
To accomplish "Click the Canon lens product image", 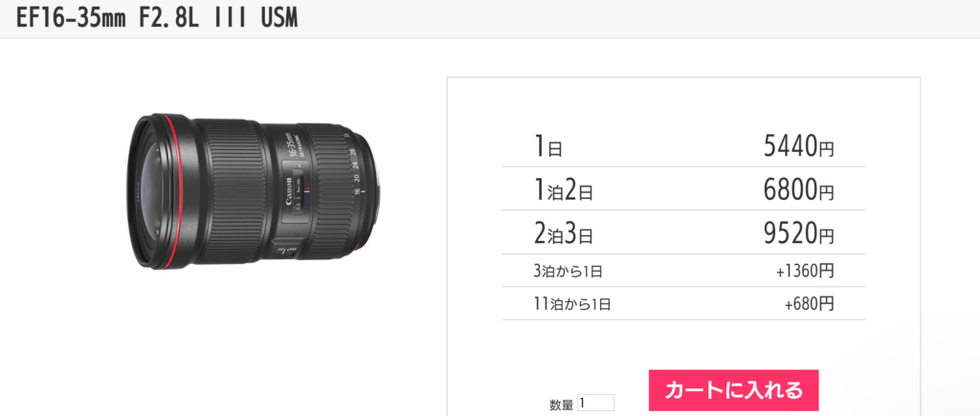I will (x=254, y=192).
